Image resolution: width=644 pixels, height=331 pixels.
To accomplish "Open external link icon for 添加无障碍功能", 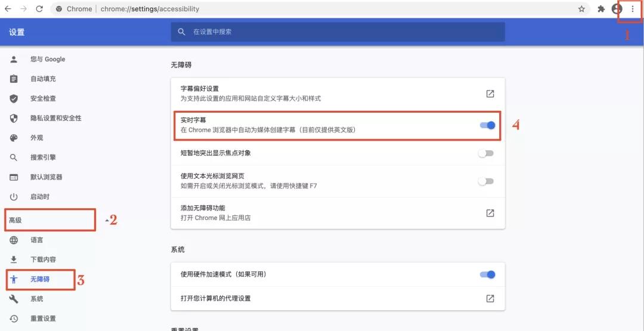I will pyautogui.click(x=490, y=213).
